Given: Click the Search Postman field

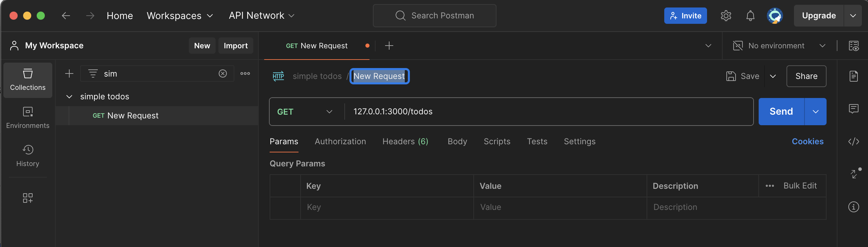Looking at the screenshot, I should point(435,16).
